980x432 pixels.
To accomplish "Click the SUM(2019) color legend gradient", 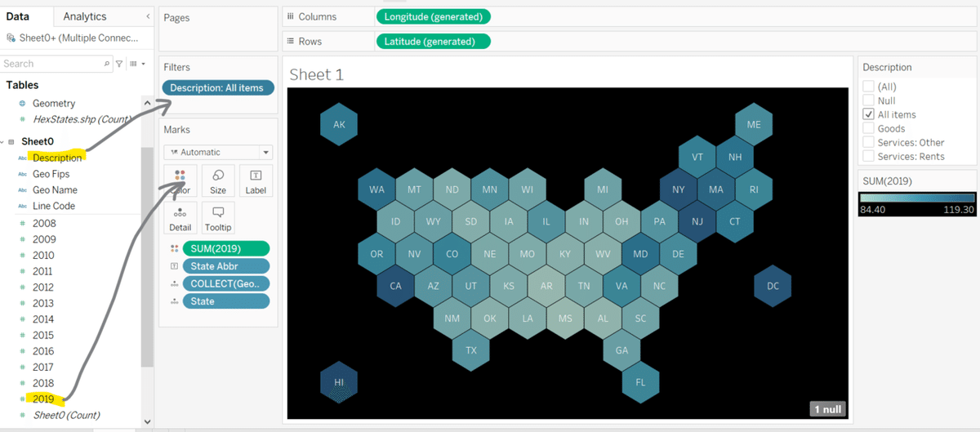I will click(x=917, y=198).
